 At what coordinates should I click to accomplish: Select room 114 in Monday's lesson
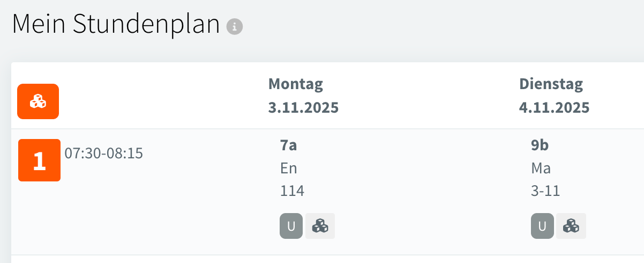[x=292, y=191]
